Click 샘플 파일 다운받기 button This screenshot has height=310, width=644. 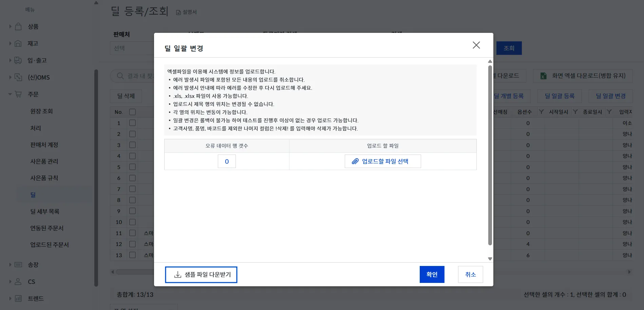[201, 274]
